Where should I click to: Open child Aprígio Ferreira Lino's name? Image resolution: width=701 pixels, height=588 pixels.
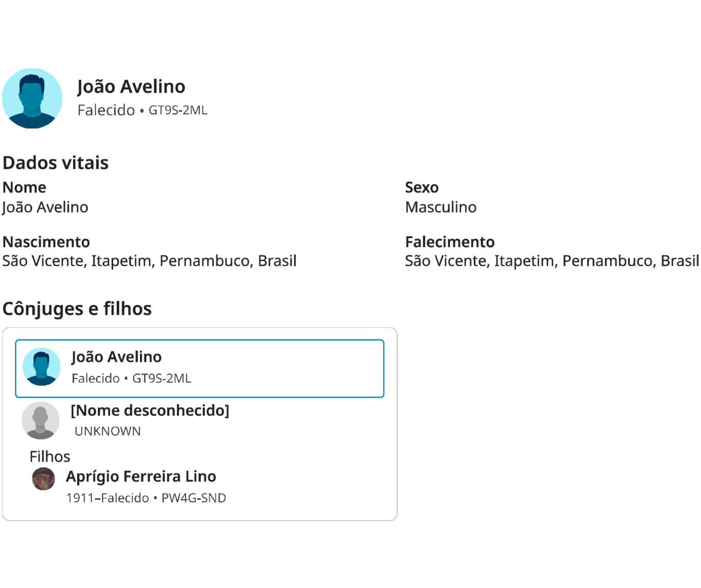click(x=141, y=476)
